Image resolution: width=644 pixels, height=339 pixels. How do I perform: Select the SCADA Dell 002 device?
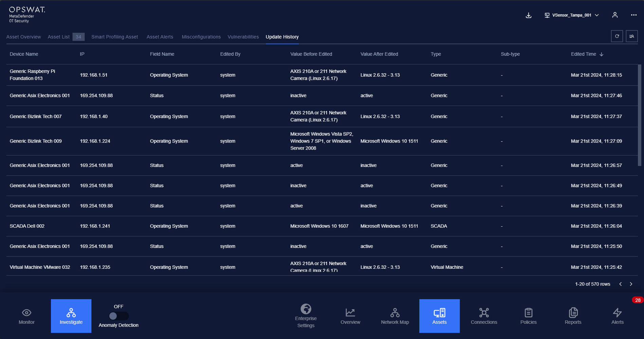27,226
